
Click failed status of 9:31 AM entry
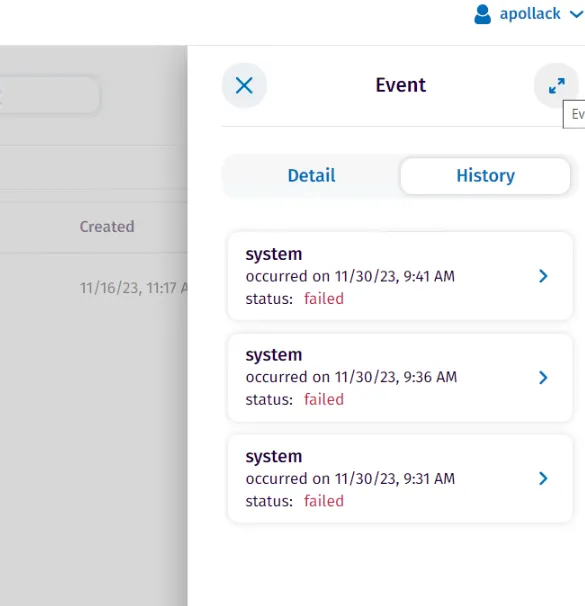[x=324, y=501]
